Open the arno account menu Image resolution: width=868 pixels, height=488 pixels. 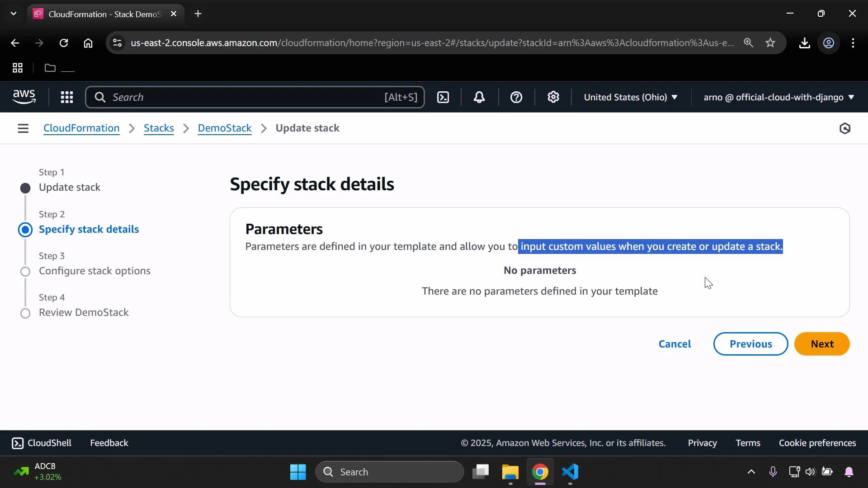pyautogui.click(x=778, y=97)
